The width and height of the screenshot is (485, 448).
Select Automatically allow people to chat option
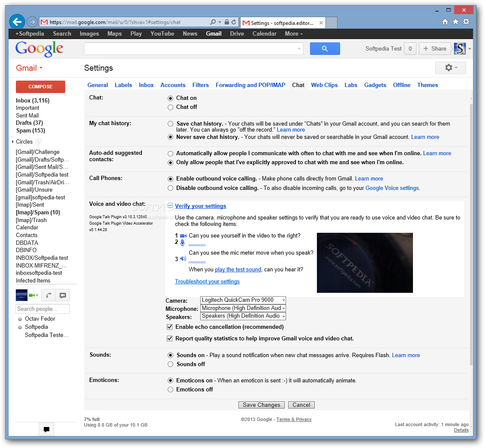170,153
